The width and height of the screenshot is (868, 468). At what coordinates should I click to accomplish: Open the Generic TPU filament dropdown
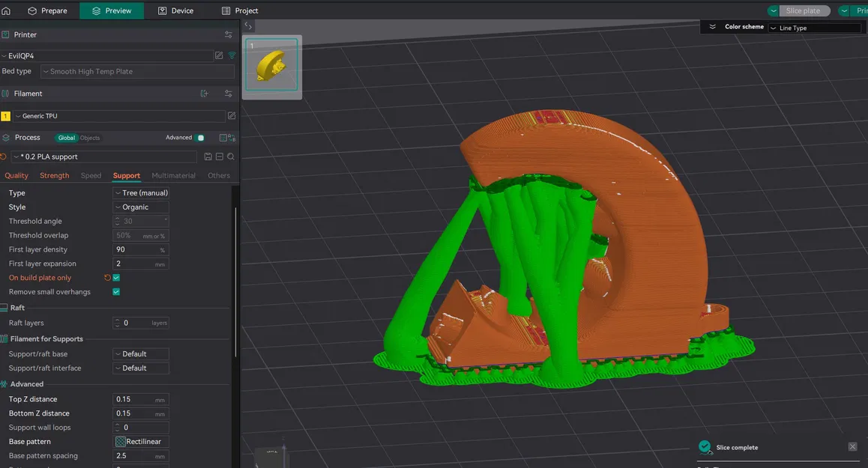(x=118, y=115)
